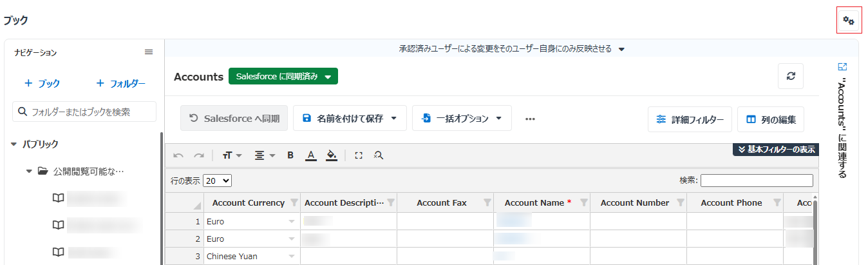This screenshot has width=868, height=265.
Task: Open the rows-per-page dropdown showing 20
Action: [218, 181]
